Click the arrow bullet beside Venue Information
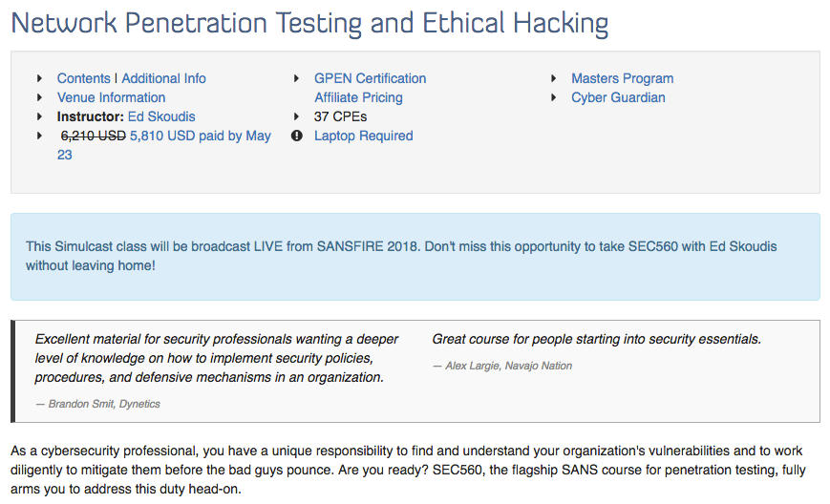The image size is (830, 504). [x=40, y=97]
